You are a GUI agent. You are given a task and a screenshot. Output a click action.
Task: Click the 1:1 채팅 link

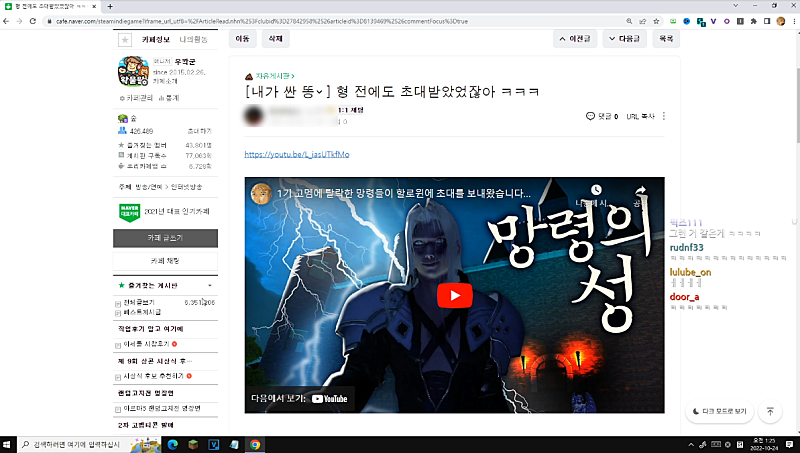coord(351,110)
